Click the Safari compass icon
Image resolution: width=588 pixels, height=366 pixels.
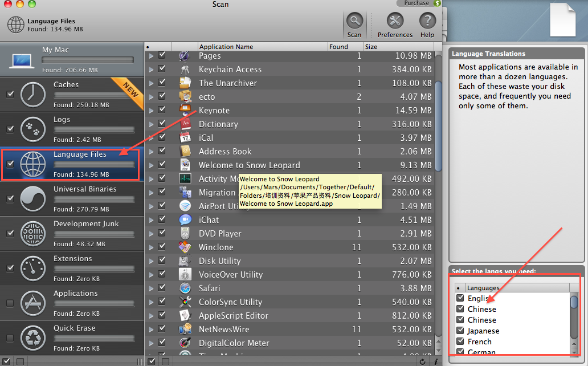click(185, 288)
